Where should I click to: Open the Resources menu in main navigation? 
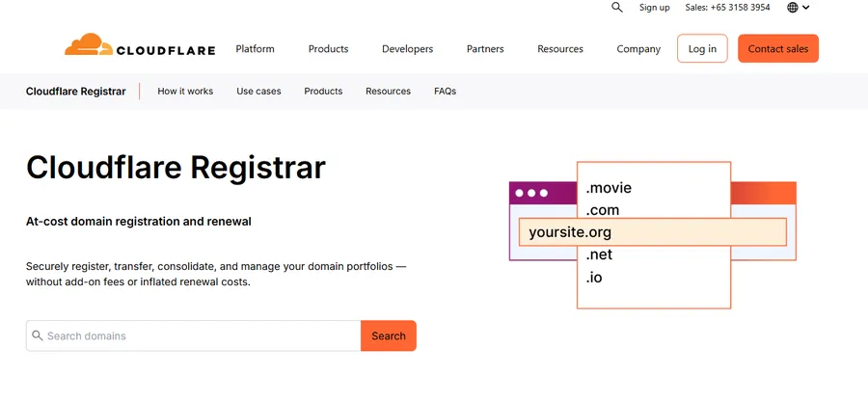(x=560, y=48)
